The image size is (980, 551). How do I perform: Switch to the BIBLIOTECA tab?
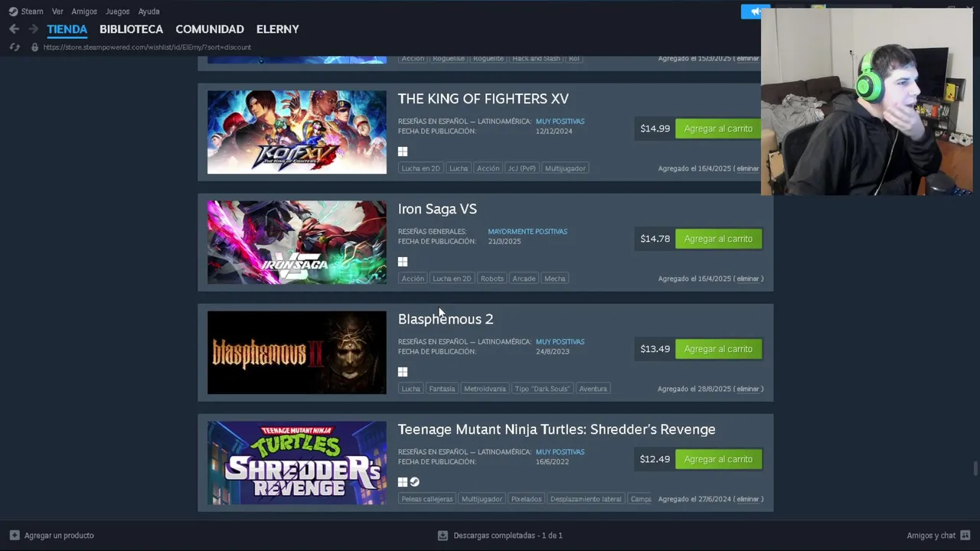point(131,29)
